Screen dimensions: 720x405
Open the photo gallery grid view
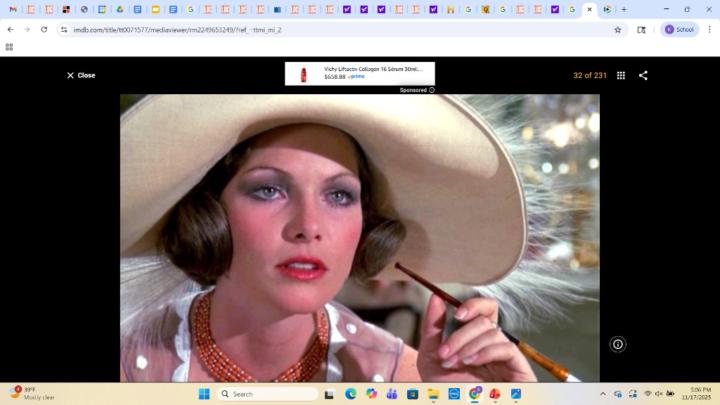pos(621,75)
